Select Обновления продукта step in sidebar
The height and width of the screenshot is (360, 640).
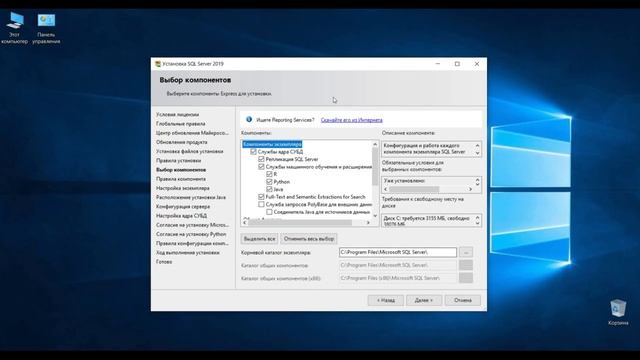point(182,142)
